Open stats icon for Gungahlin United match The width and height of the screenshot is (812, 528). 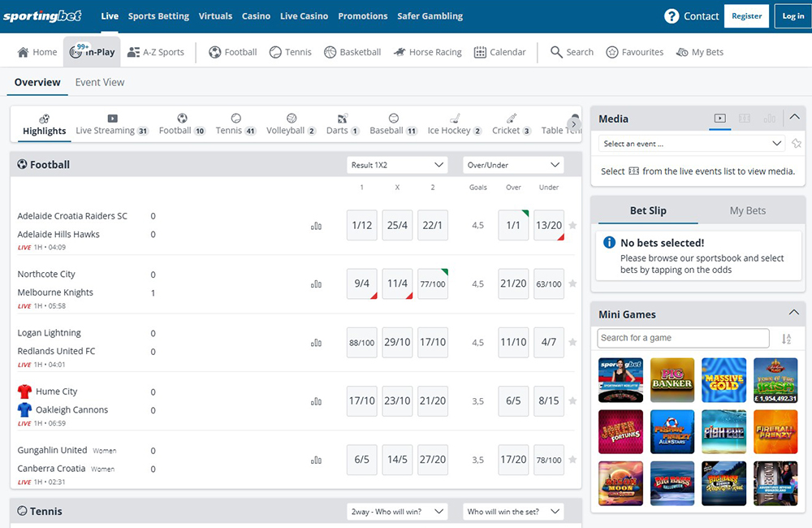coord(316,460)
